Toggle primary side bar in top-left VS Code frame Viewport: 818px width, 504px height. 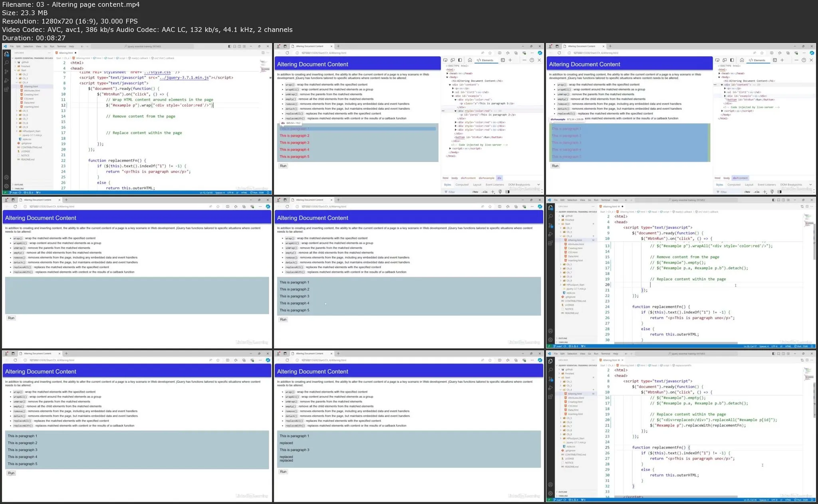pyautogui.click(x=230, y=46)
